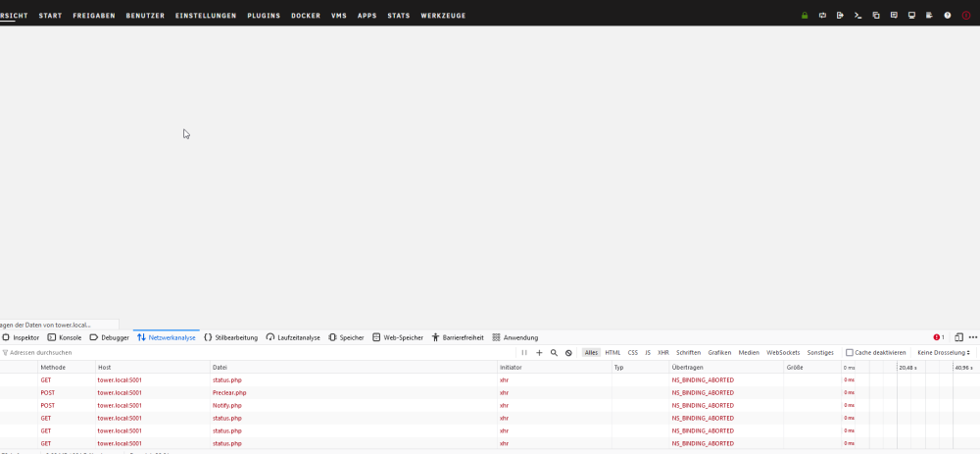980x454 pixels.
Task: Click the monitor info icon in the header
Action: [x=911, y=16]
